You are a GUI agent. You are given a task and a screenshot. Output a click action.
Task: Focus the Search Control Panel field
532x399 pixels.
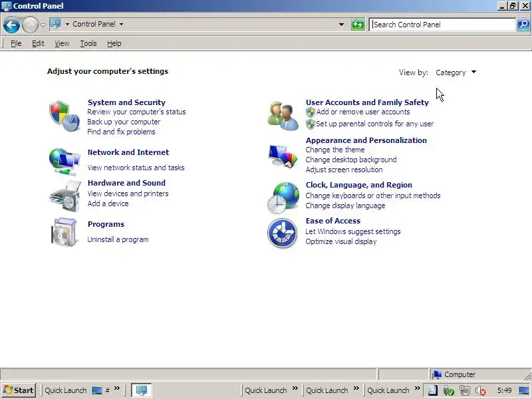coord(442,25)
